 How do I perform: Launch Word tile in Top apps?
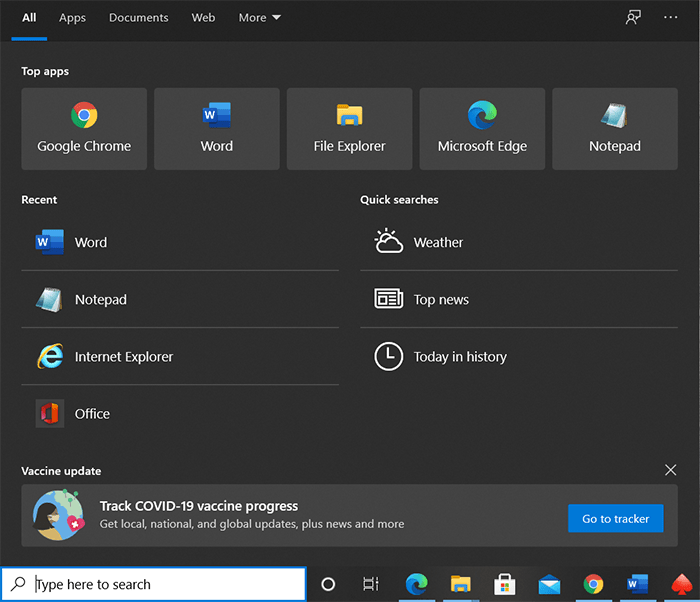click(x=217, y=129)
